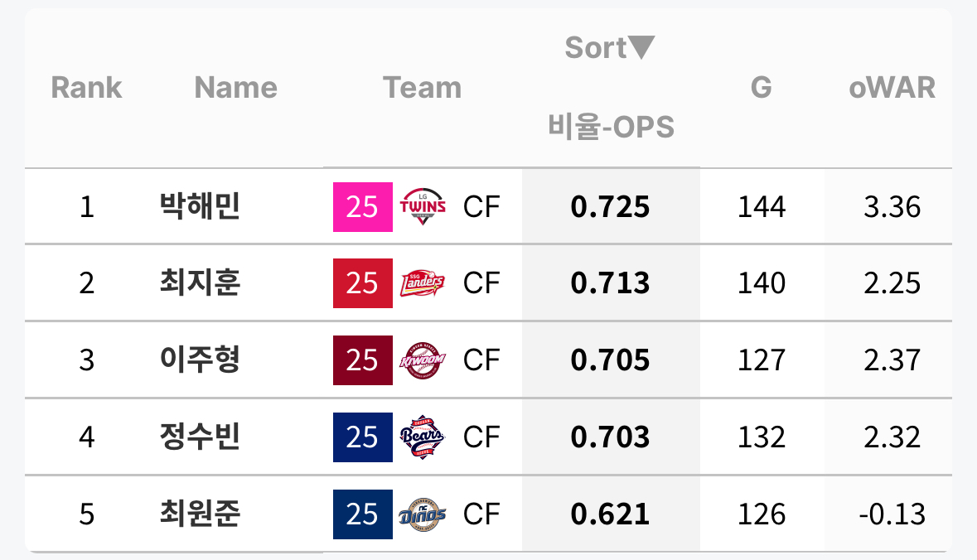
Task: Click the Name column header
Action: (x=235, y=87)
